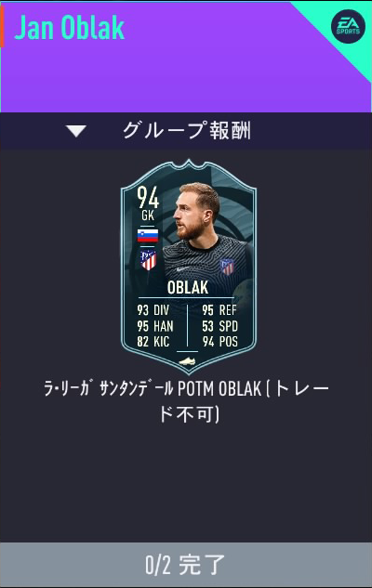This screenshot has height=588, width=372.
Task: Click the GK position label
Action: click(x=148, y=216)
